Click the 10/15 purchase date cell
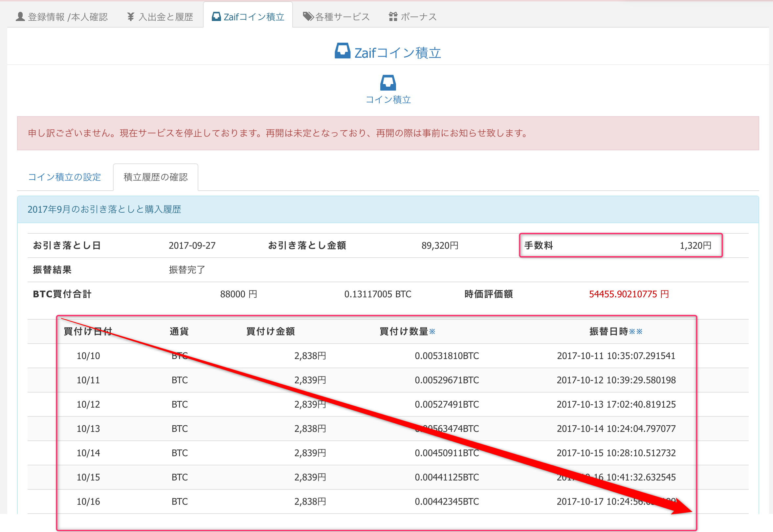The height and width of the screenshot is (532, 773). click(x=88, y=477)
